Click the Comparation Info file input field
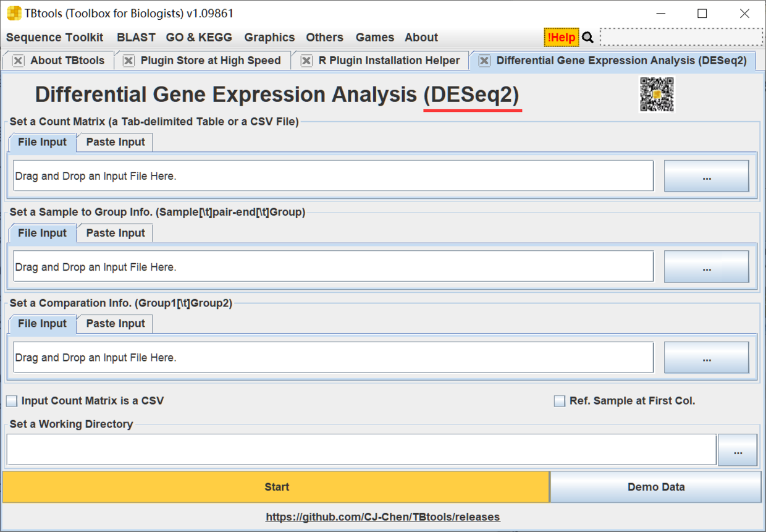Viewport: 766px width, 532px height. (x=333, y=358)
